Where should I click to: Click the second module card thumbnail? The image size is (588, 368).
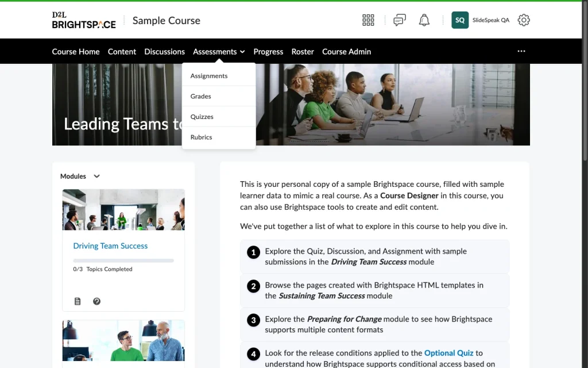123,340
